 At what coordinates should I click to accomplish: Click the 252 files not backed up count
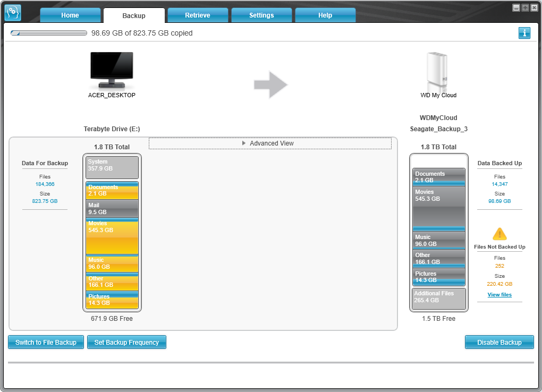coord(499,266)
